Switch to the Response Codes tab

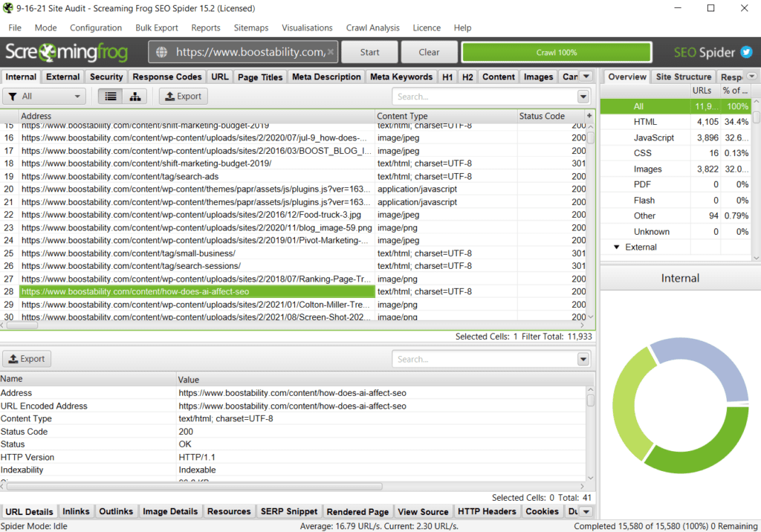[x=167, y=77]
